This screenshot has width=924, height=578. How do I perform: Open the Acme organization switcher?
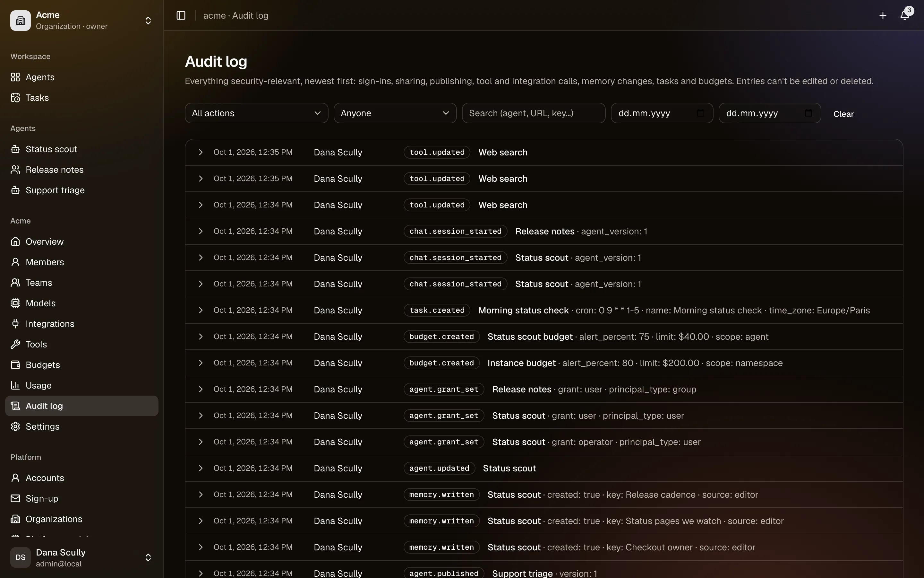82,21
